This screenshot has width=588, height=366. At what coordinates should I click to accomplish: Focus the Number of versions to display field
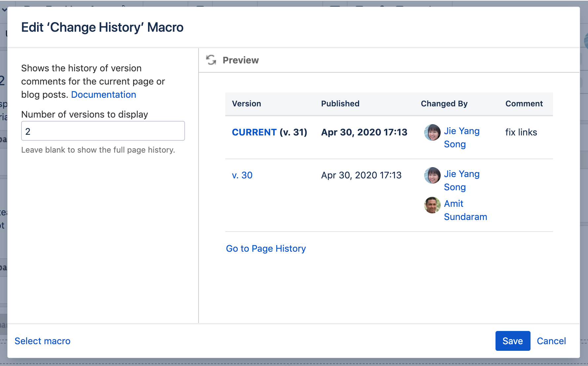click(x=103, y=131)
